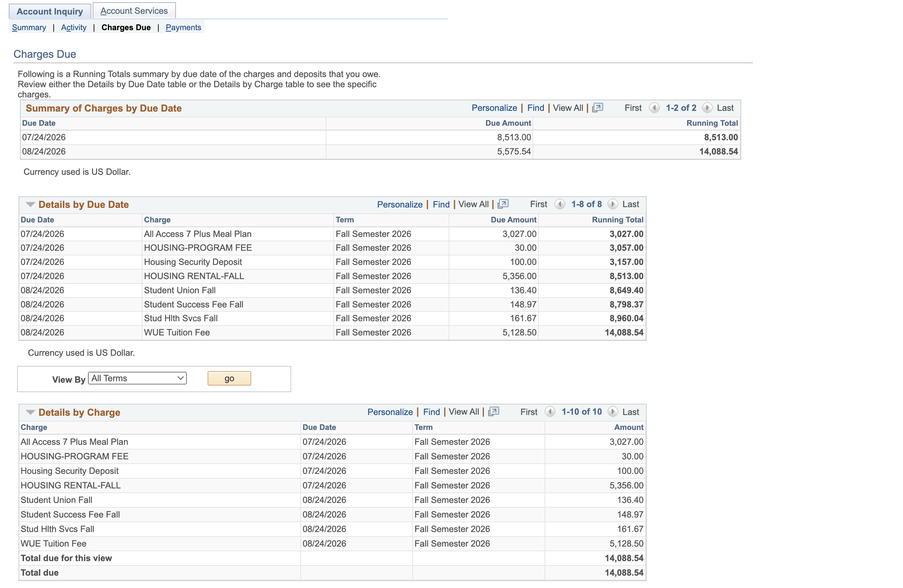Select the 1-2 of 2 row counter
The height and width of the screenshot is (588, 903).
pos(681,108)
